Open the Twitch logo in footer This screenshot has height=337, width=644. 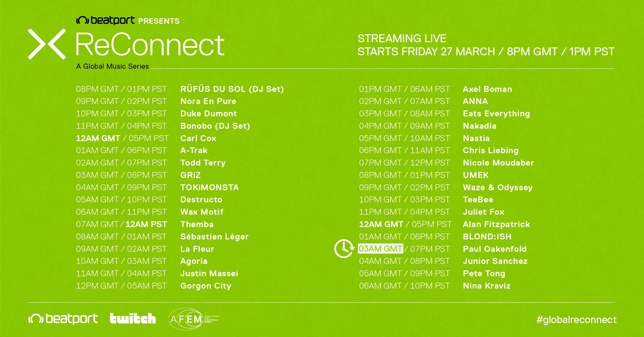(133, 318)
